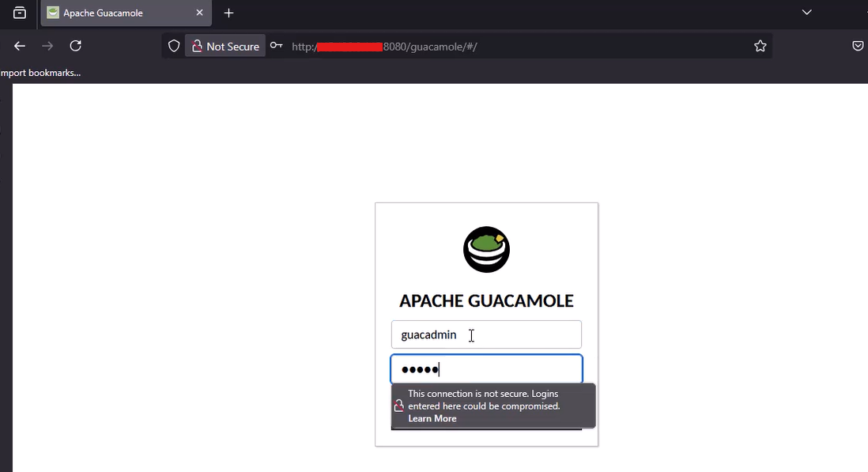The width and height of the screenshot is (868, 472).
Task: Open the tracking protection shield
Action: point(174,46)
